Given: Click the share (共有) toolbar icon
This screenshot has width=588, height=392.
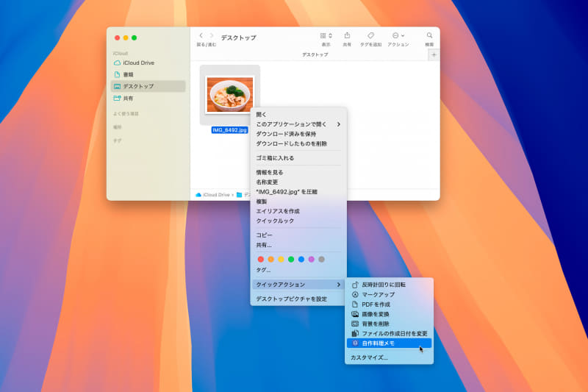Looking at the screenshot, I should coord(347,35).
